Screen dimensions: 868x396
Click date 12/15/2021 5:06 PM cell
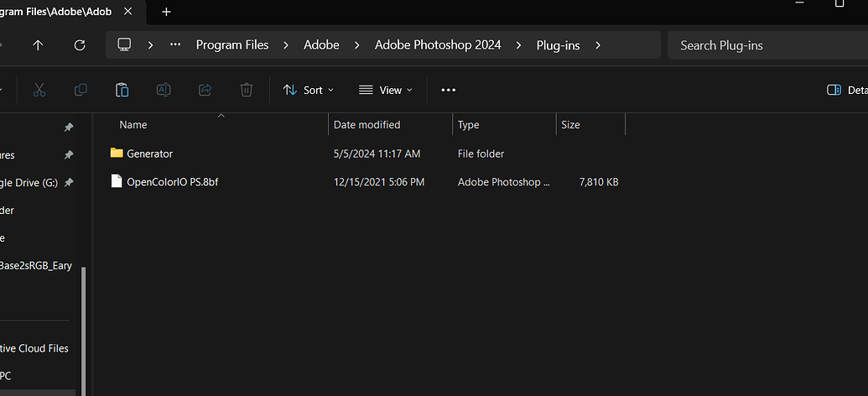click(379, 182)
